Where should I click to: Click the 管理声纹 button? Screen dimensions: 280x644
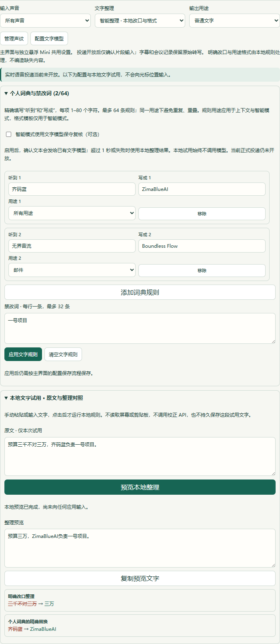click(14, 38)
